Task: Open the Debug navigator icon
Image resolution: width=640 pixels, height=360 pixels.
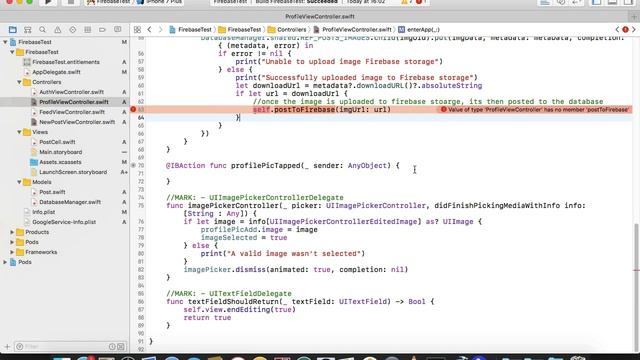Action: (x=87, y=29)
